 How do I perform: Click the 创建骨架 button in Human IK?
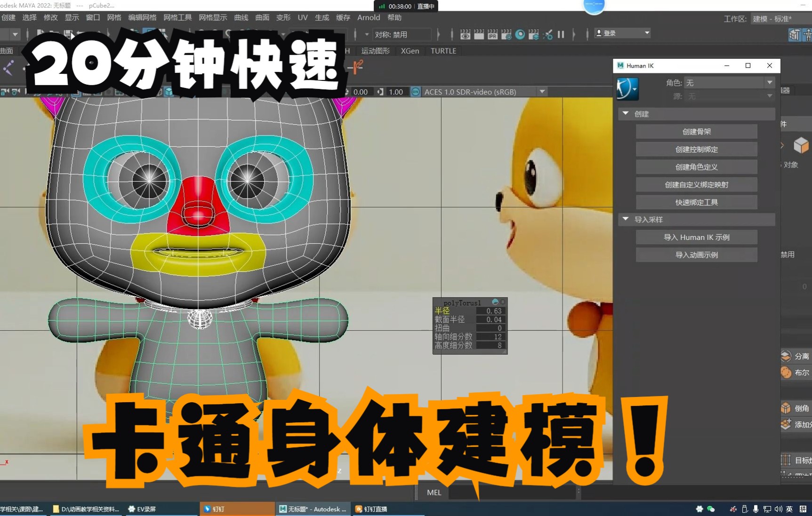(696, 131)
